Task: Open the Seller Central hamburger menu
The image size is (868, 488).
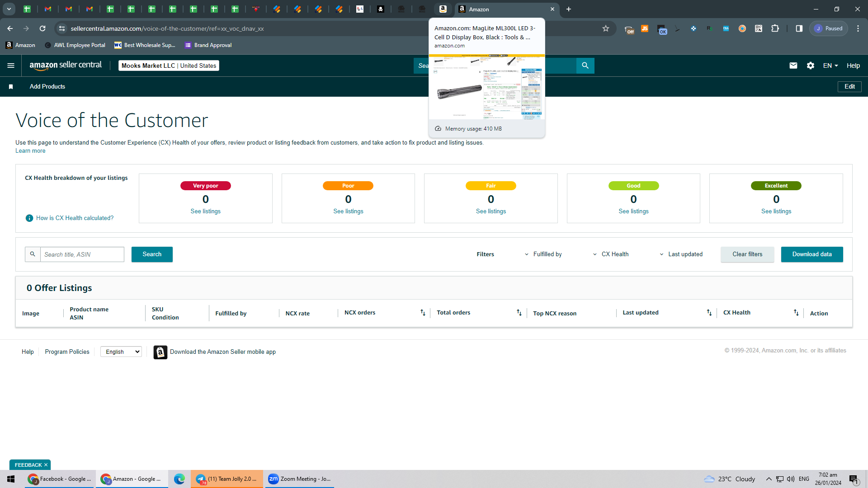Action: pyautogui.click(x=11, y=66)
